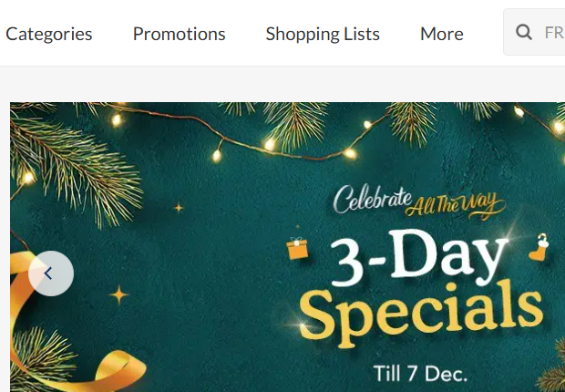Focus the product search field

click(534, 32)
